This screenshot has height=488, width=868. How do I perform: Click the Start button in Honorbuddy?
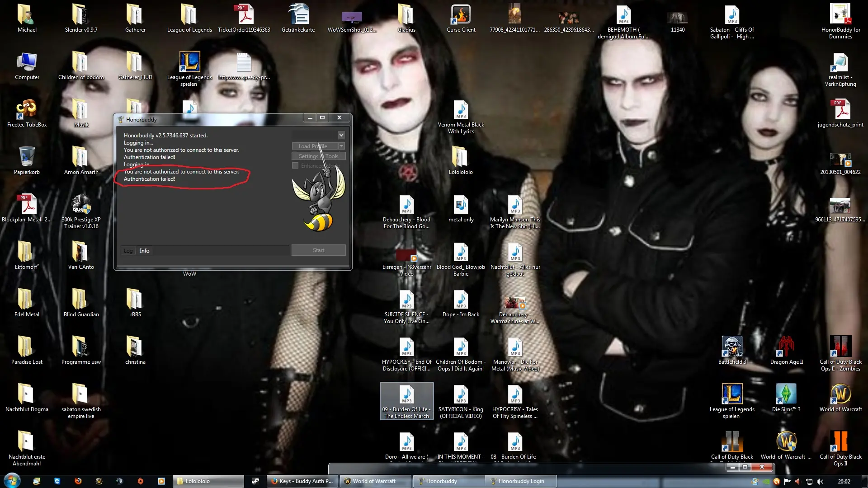pyautogui.click(x=318, y=250)
